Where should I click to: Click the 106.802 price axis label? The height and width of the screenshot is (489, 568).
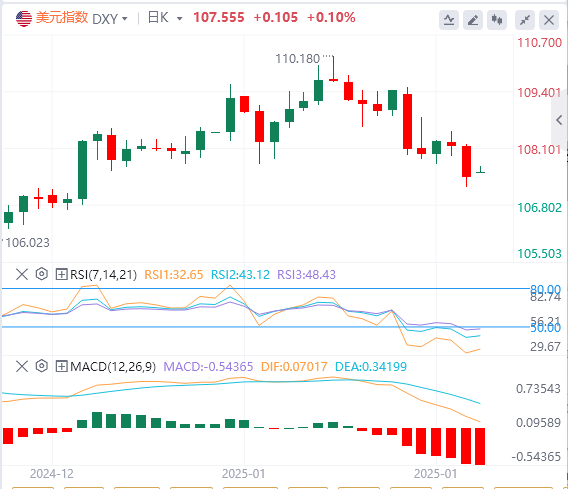coord(539,208)
